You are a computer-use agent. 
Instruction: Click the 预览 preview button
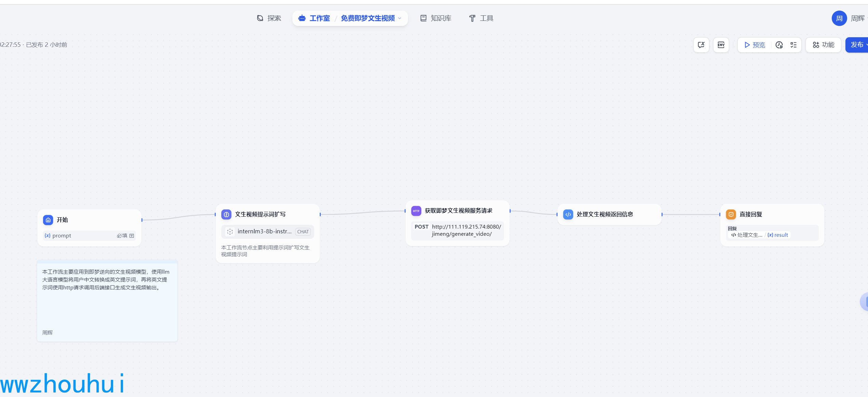point(755,45)
